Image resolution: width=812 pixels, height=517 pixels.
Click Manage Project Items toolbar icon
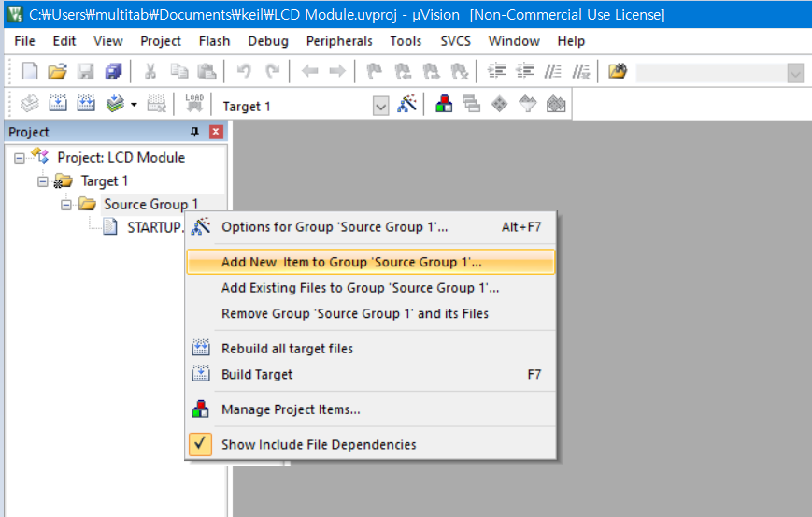pos(444,104)
